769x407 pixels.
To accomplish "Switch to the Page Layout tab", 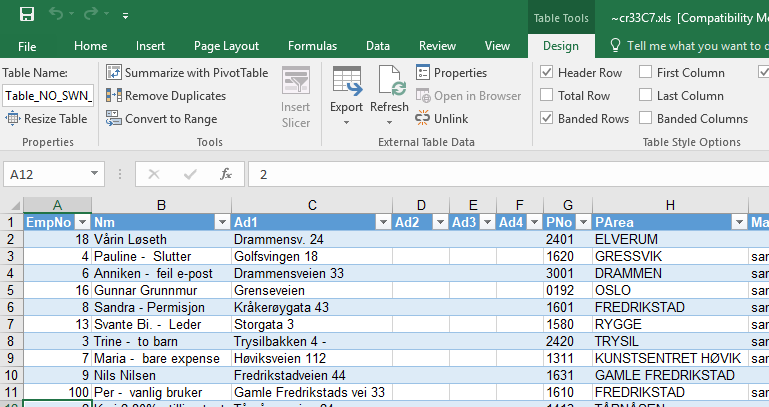I will [x=226, y=46].
